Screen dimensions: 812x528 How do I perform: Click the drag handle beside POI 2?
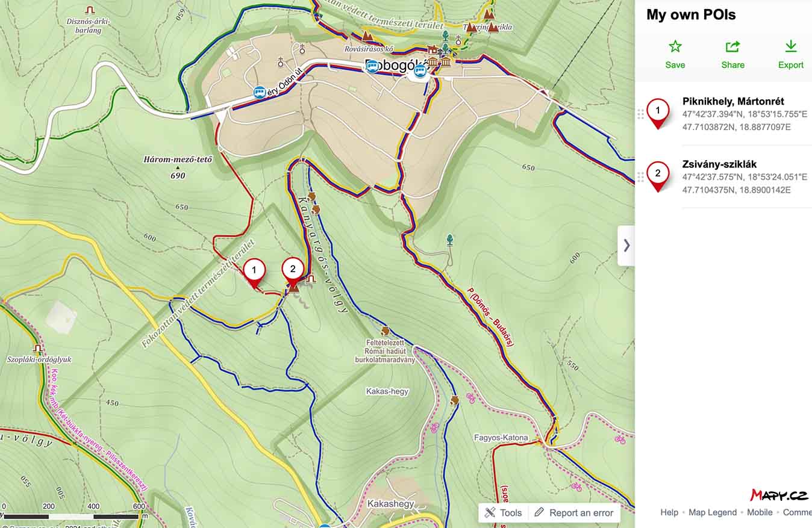click(x=640, y=176)
